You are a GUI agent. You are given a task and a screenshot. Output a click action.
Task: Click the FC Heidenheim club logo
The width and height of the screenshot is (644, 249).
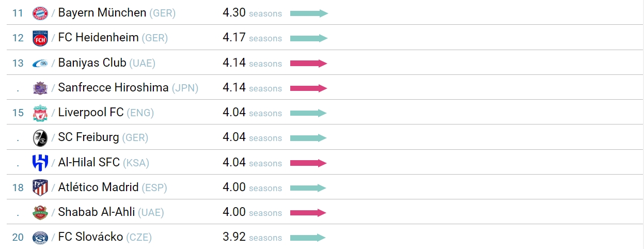pos(40,38)
